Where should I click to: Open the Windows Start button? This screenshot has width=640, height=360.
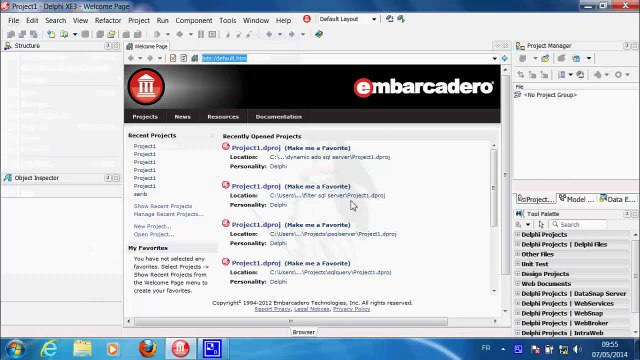15,349
